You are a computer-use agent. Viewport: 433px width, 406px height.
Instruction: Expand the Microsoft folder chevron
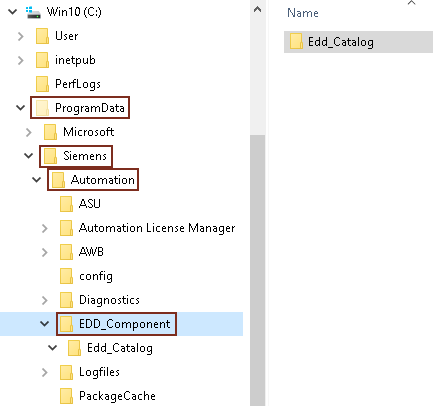[x=29, y=132]
